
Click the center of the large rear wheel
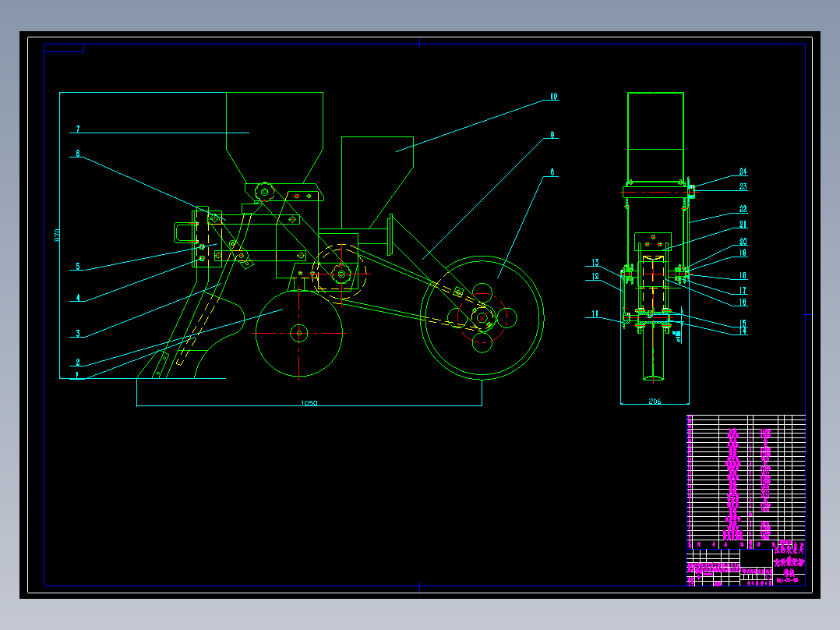[x=482, y=317]
